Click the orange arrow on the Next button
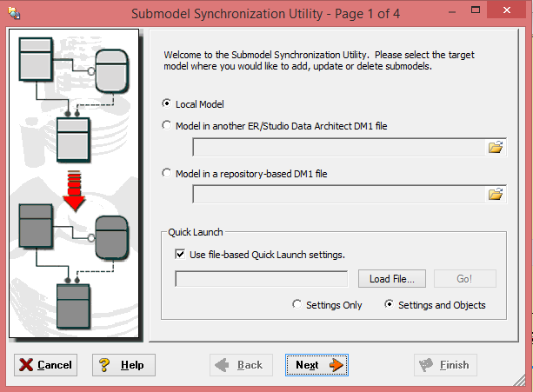Viewport: 533px width, 392px height. point(336,365)
